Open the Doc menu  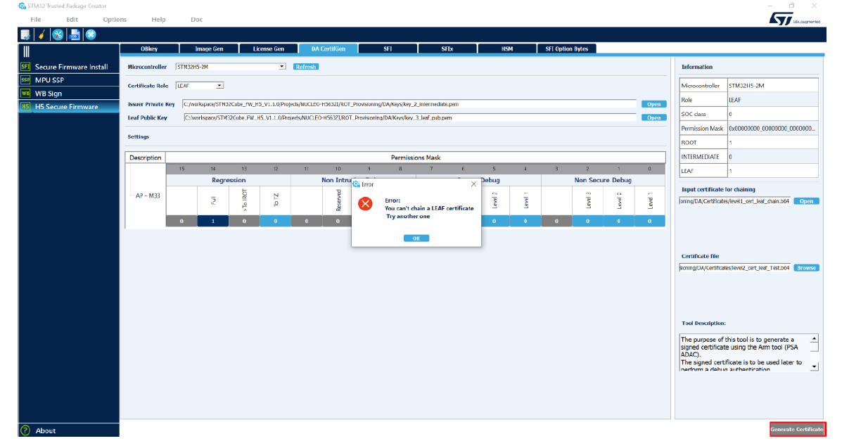197,19
